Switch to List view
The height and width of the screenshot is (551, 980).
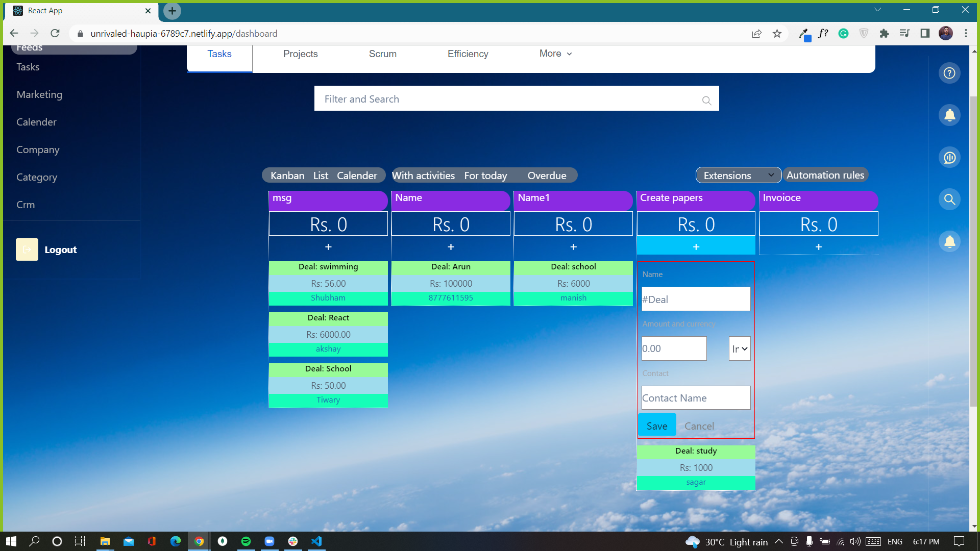321,176
